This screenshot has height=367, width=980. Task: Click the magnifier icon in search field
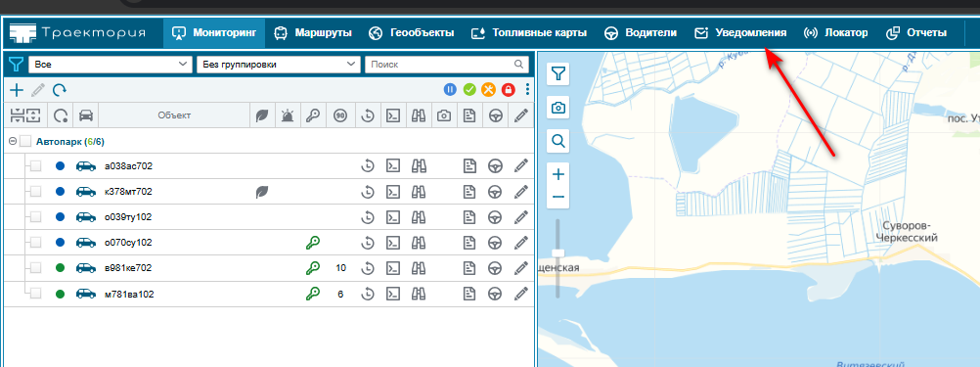(x=518, y=65)
